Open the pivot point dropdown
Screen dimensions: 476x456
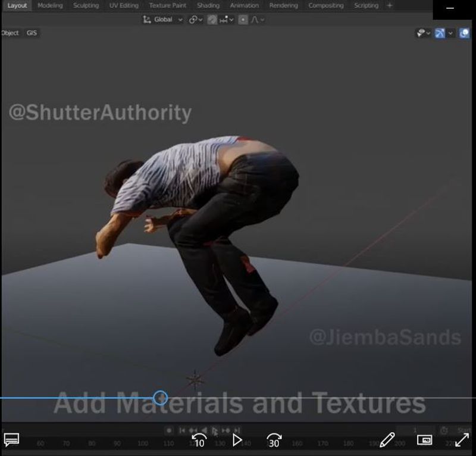[x=196, y=20]
